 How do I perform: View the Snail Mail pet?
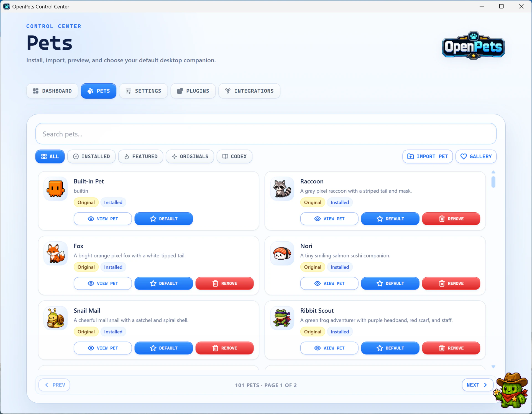[103, 348]
